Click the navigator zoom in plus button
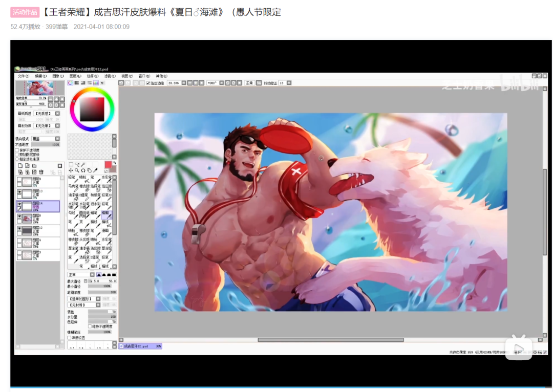 (x=56, y=99)
